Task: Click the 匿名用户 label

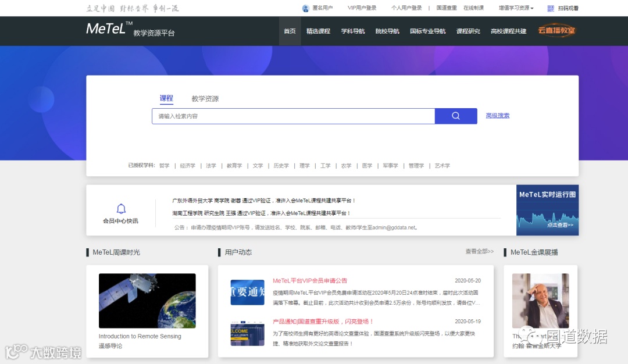Action: 322,8
